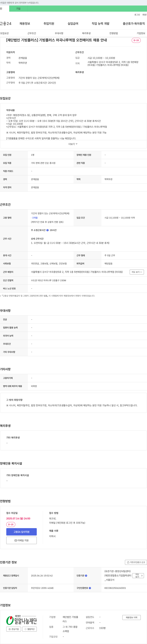Click the job title [재단법인 기빙플러스] heading
The image size is (147, 644).
click(x=56, y=40)
